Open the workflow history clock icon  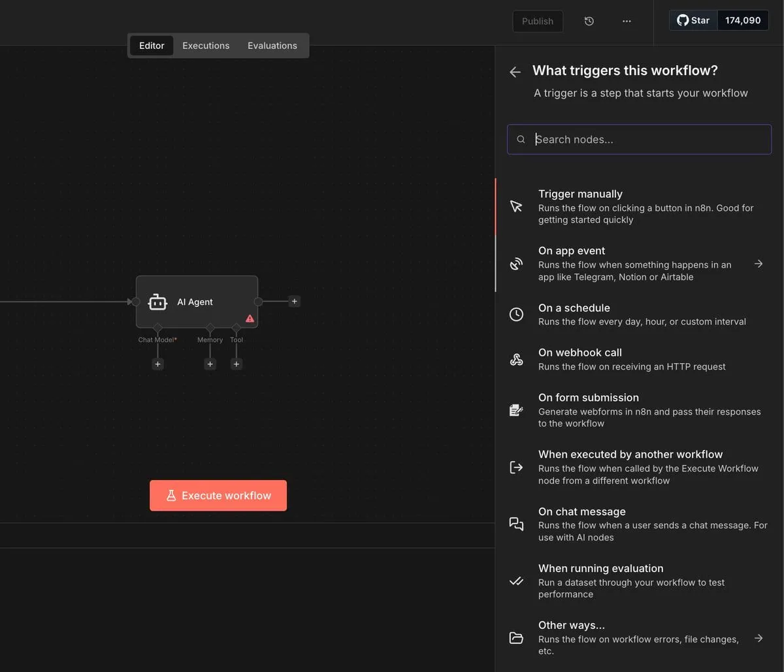pyautogui.click(x=589, y=21)
